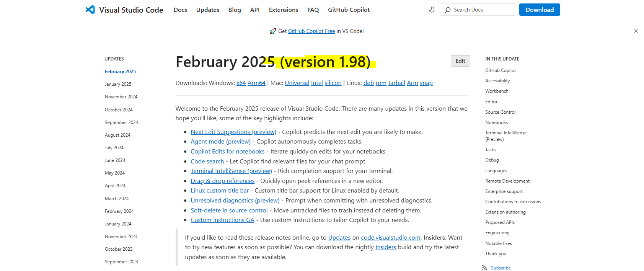Download the Windows x64 build
The width and height of the screenshot is (644, 271).
241,83
